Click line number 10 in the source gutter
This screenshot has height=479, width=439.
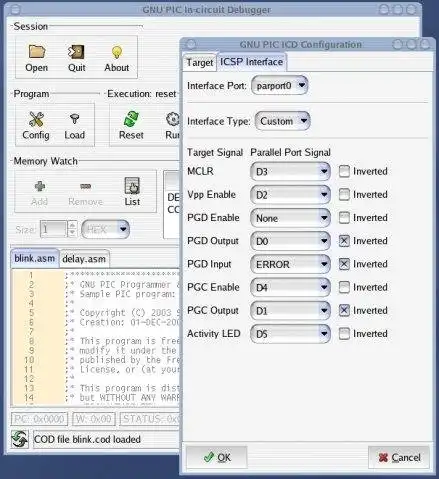click(29, 360)
